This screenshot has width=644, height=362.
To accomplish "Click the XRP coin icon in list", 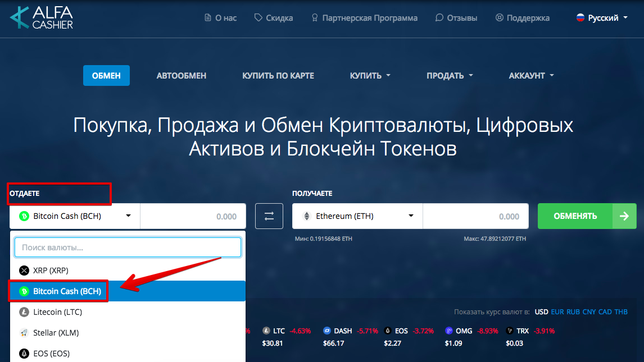I will (24, 271).
